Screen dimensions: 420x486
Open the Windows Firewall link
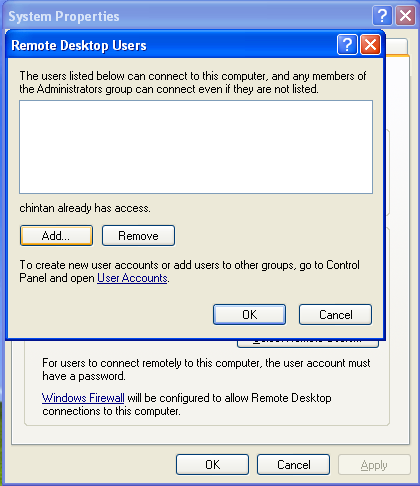[x=83, y=398]
